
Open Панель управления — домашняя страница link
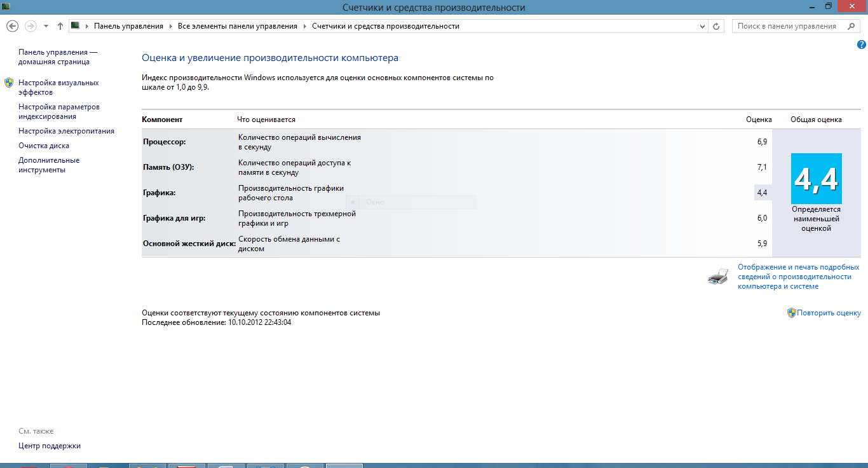pos(58,57)
